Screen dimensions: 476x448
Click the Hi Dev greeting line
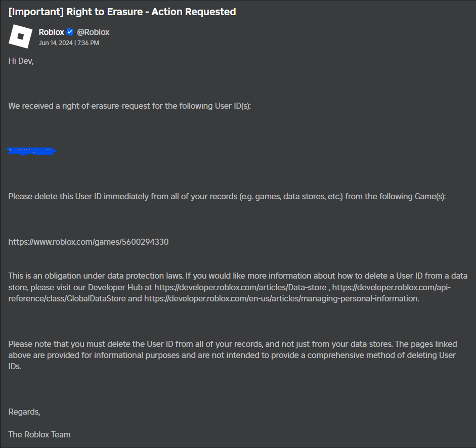(x=21, y=61)
